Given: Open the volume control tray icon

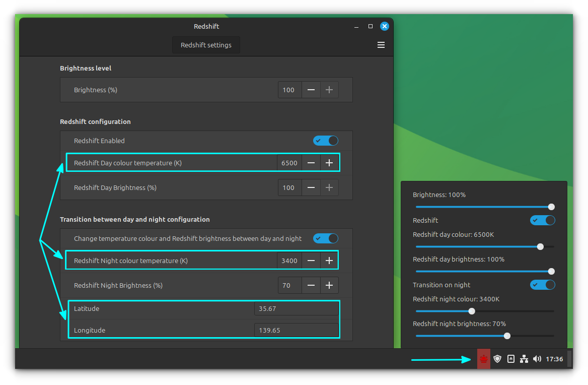Looking at the screenshot, I should [537, 359].
